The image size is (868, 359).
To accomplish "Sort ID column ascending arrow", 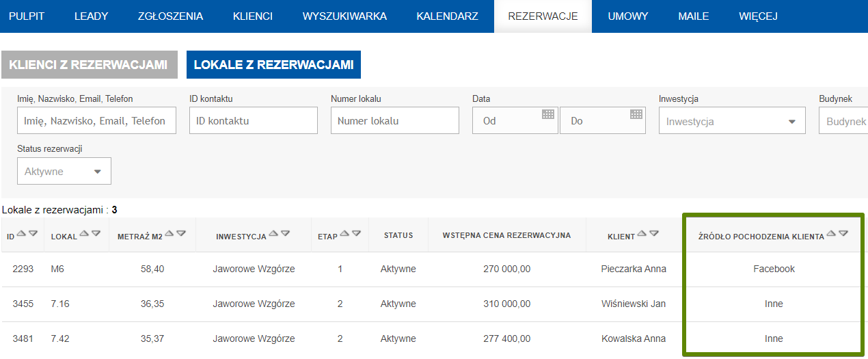I will (x=21, y=234).
